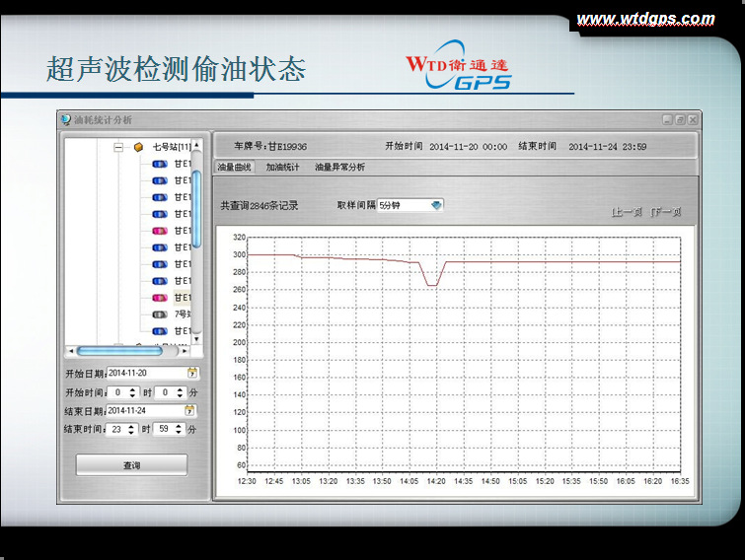This screenshot has height=560, width=745.
Task: Click the orange 七号站 group icon
Action: click(x=138, y=148)
